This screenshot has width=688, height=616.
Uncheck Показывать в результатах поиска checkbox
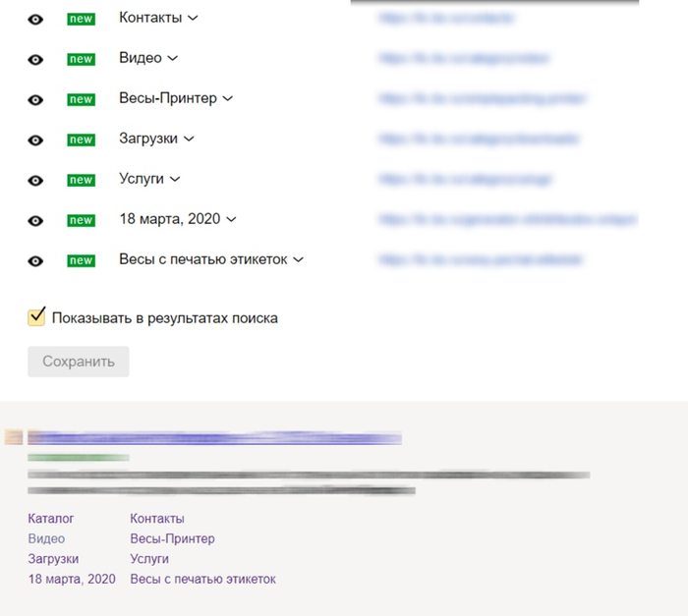pos(37,316)
